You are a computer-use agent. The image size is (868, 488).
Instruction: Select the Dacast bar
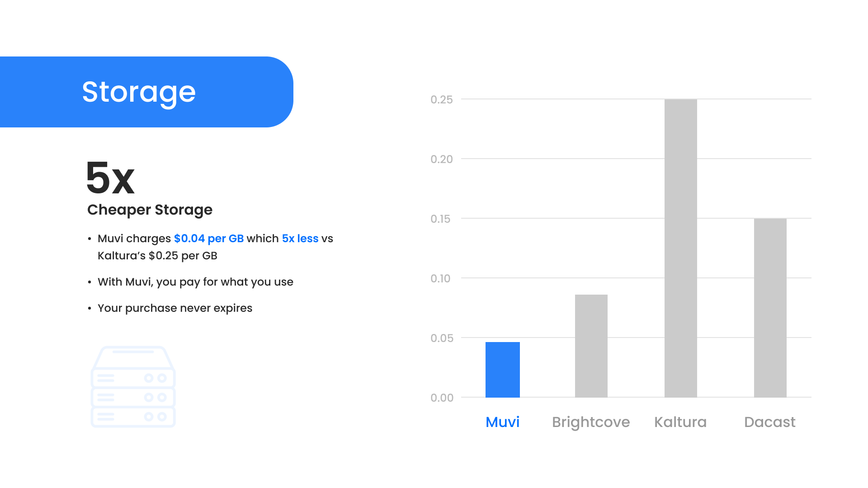pos(770,308)
